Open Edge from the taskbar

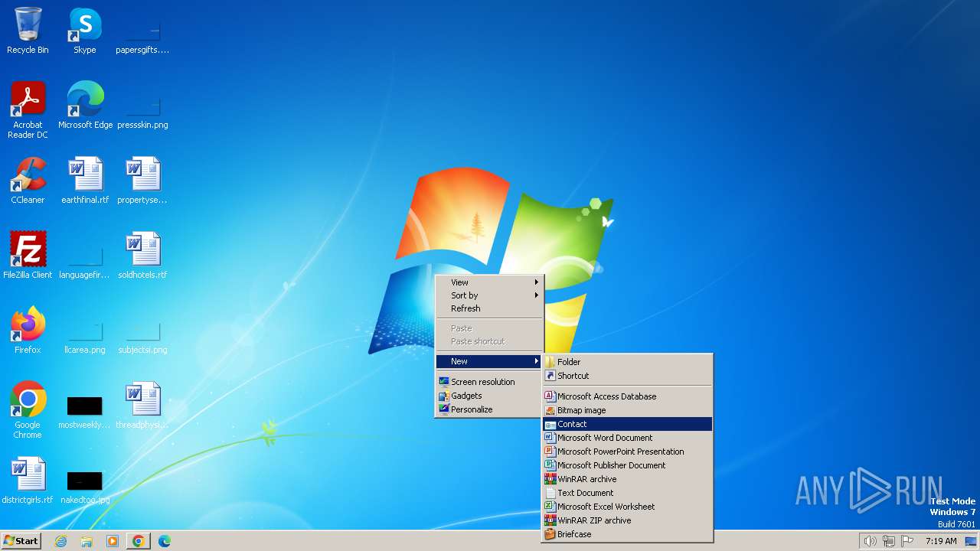pyautogui.click(x=165, y=541)
